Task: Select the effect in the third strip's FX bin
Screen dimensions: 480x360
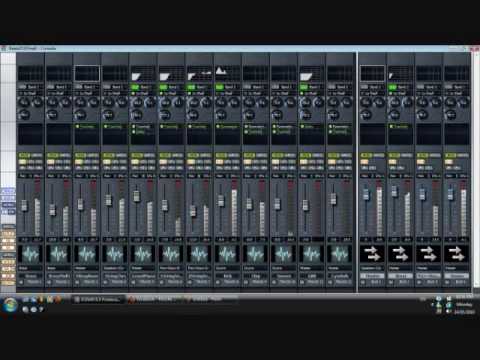Action: click(87, 127)
